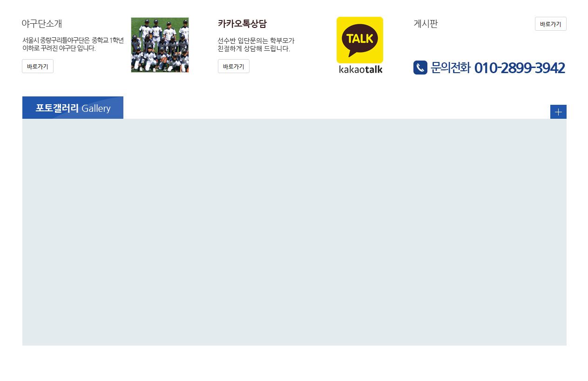Image resolution: width=588 pixels, height=381 pixels.
Task: Click the line 이하로 꾸려진 야구단 입니다
Action: tap(59, 48)
